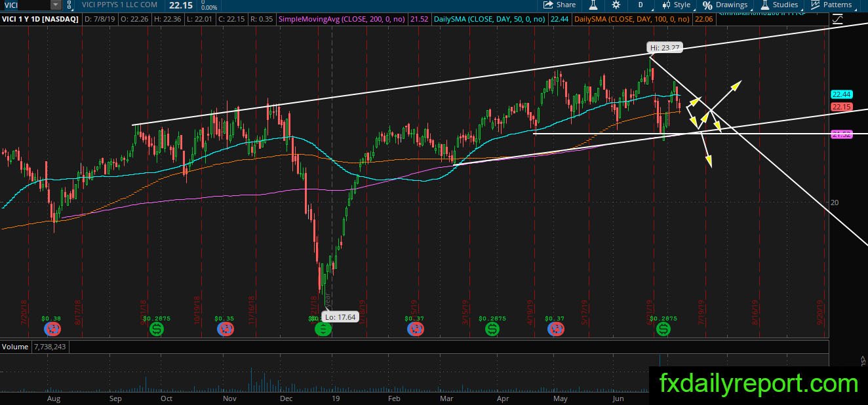Viewport: 868px width, 405px height.
Task: Click the Lo: 17.64 price bubble
Action: coord(340,317)
